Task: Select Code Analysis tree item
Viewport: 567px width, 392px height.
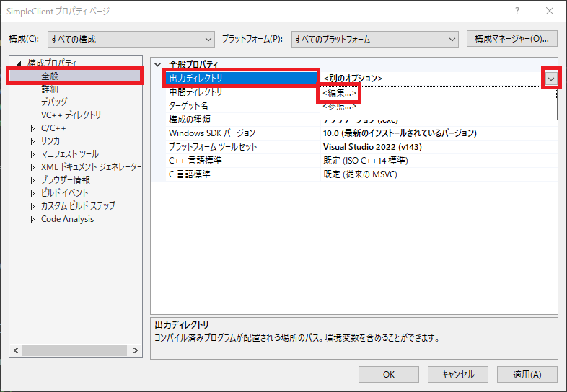Action: [x=67, y=219]
